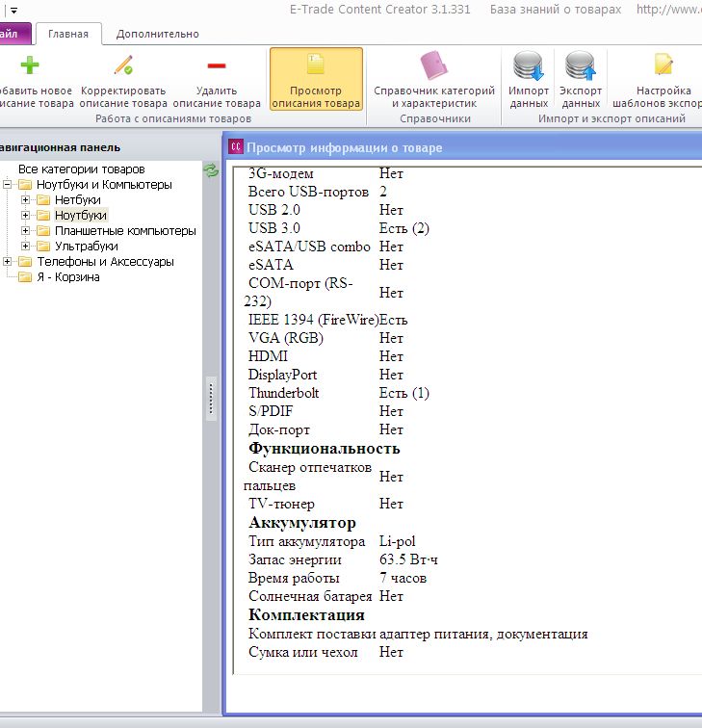Click the TV-тюнер row label
This screenshot has height=728, width=702.
(x=281, y=504)
